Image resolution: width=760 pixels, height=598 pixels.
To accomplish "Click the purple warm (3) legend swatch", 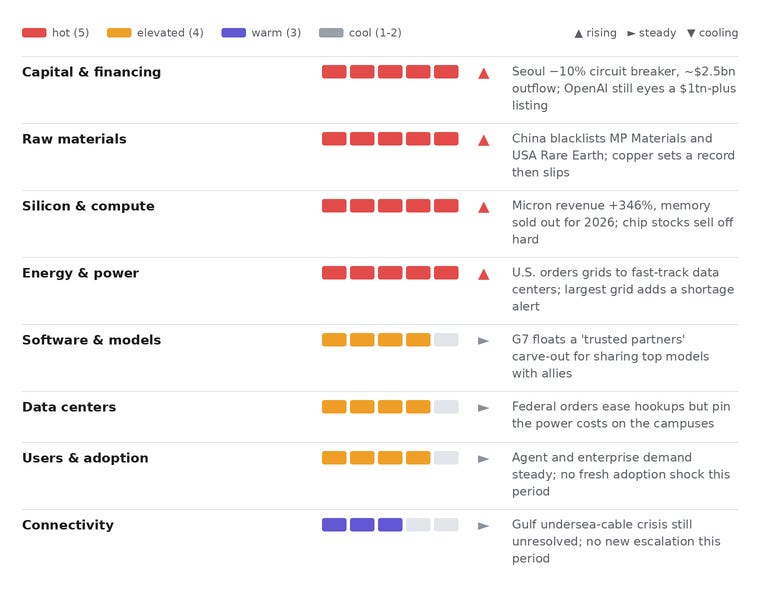I will (x=234, y=32).
